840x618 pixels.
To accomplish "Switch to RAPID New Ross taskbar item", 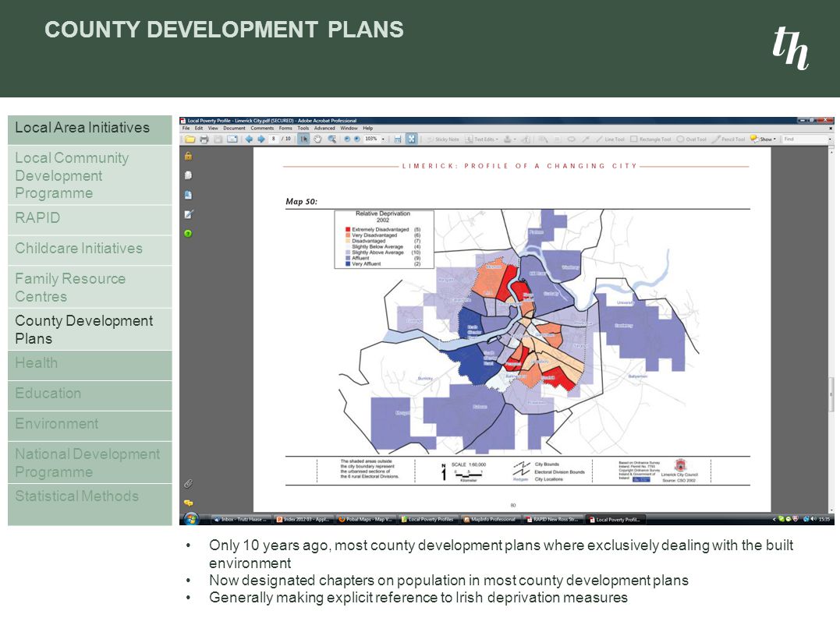I will (x=554, y=519).
